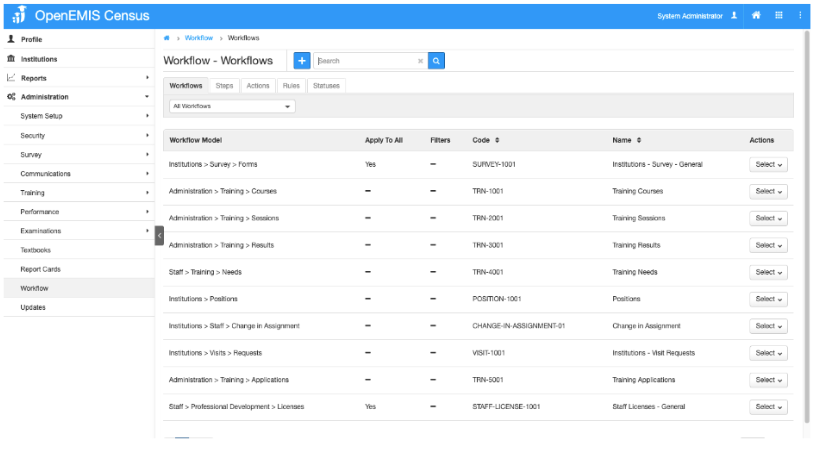Open the System Administrator user icon
Viewport: 817px width, 463px height.
[734, 16]
